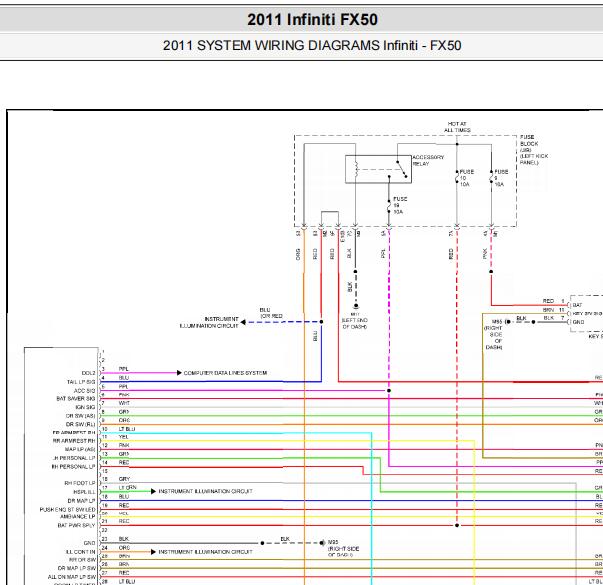The image size is (603, 585).
Task: Select the 'YEL' wire color on pin 11
Action: pos(123,437)
